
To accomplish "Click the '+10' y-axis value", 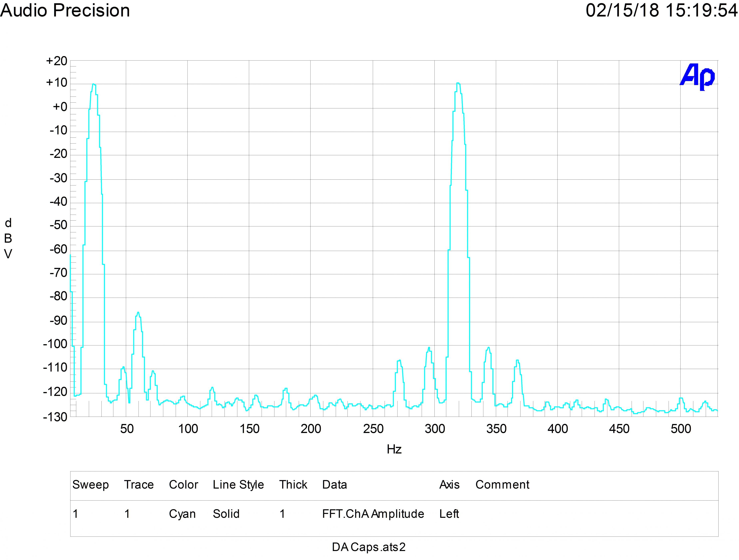I will [x=57, y=82].
